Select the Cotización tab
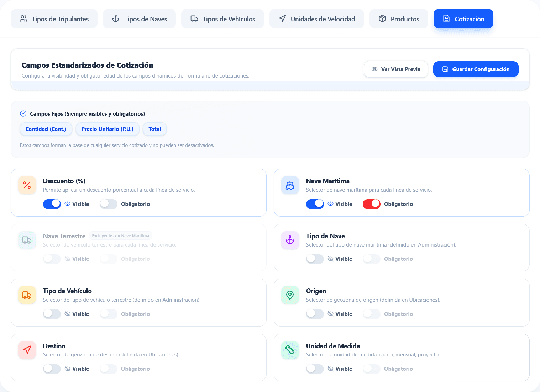 pos(463,19)
